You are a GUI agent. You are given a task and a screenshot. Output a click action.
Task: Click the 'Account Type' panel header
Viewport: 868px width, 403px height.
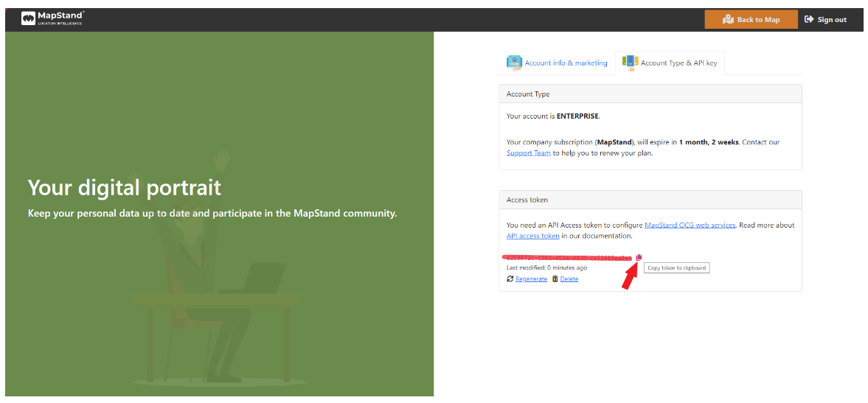(650, 94)
